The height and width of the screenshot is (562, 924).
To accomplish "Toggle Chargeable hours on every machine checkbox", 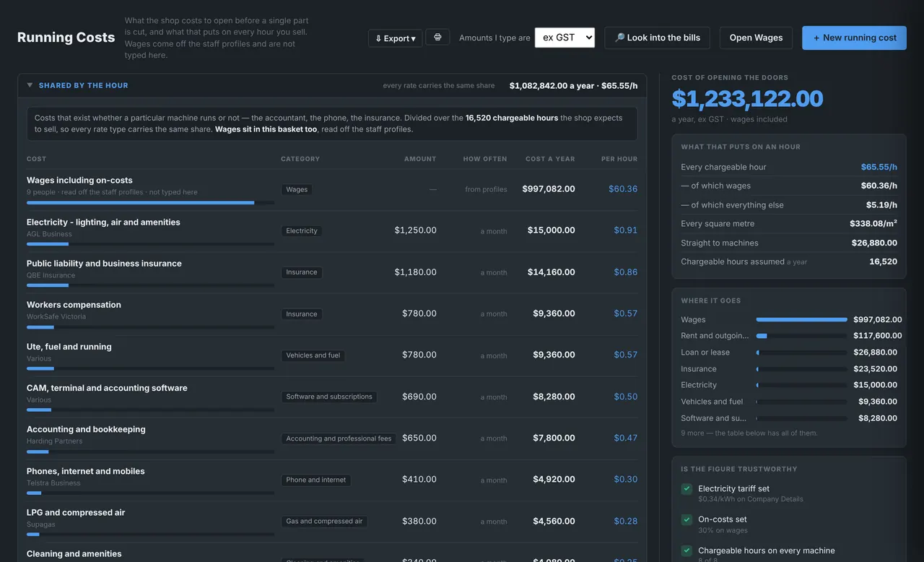I will (687, 550).
